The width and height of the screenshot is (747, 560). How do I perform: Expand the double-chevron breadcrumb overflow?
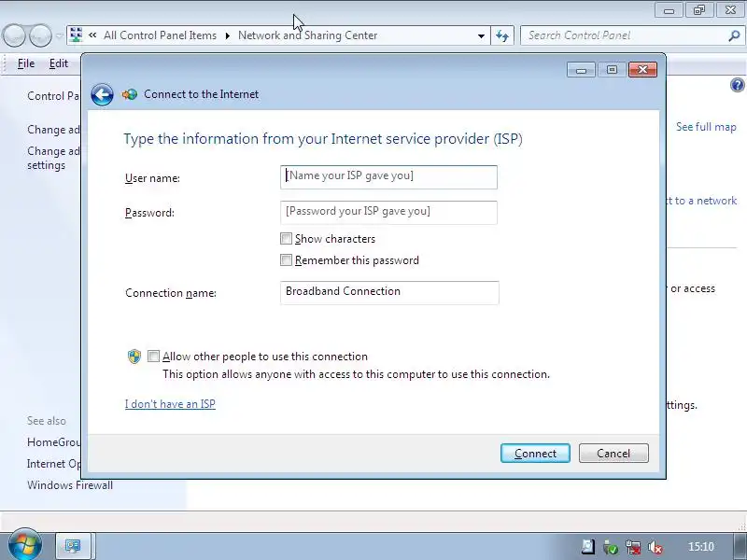[92, 35]
